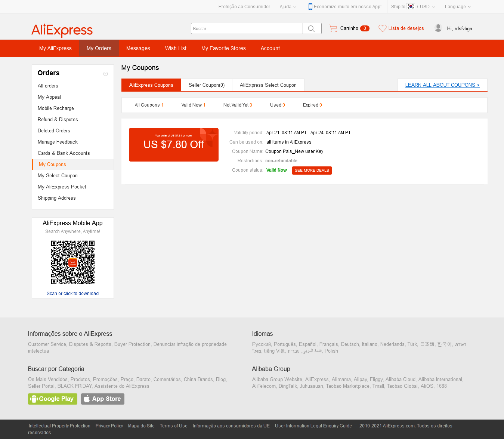Collapse the Orders sidebar section

[x=105, y=74]
